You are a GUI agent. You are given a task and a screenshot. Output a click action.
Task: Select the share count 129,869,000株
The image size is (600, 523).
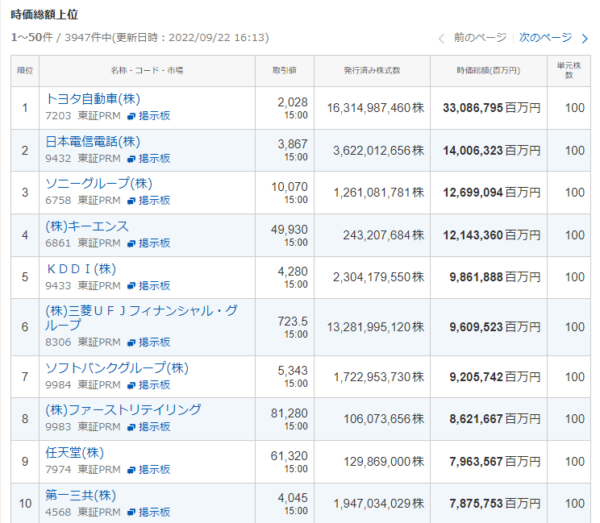click(x=384, y=462)
